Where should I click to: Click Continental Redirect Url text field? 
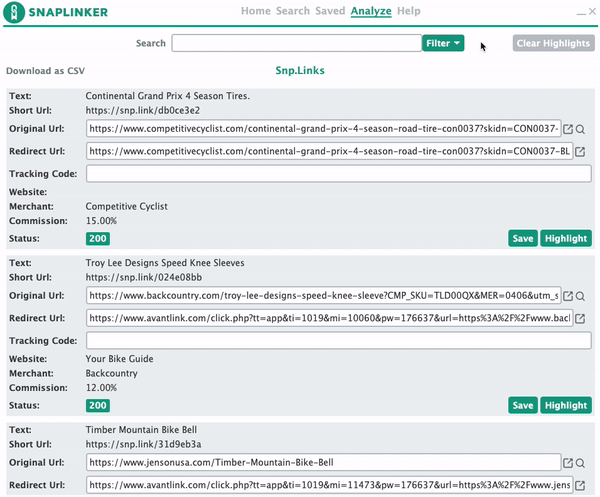click(329, 151)
